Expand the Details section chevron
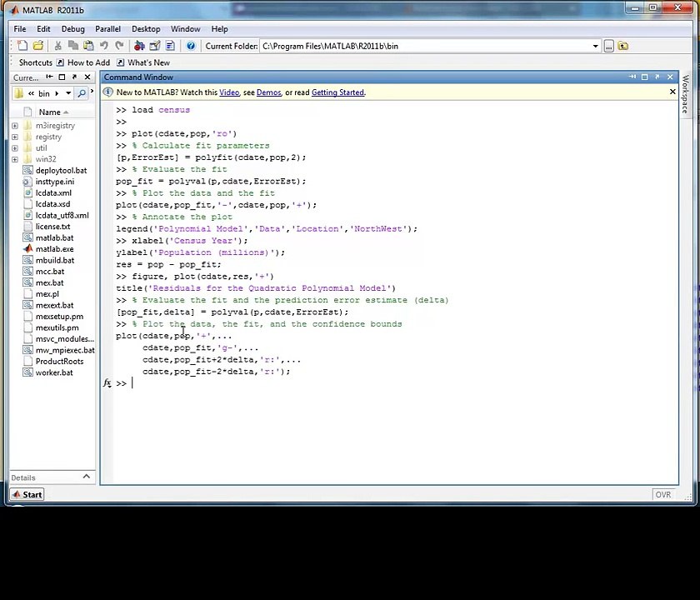The width and height of the screenshot is (700, 600). click(x=86, y=477)
